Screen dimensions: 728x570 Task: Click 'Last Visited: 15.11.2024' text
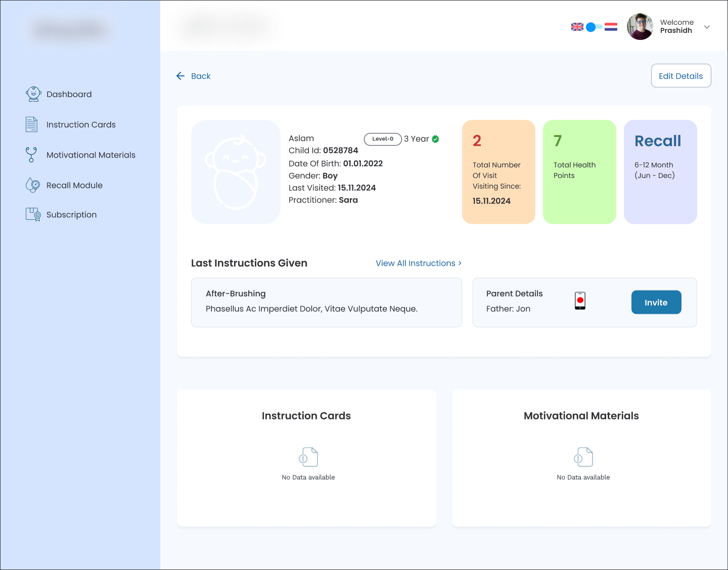tap(332, 188)
